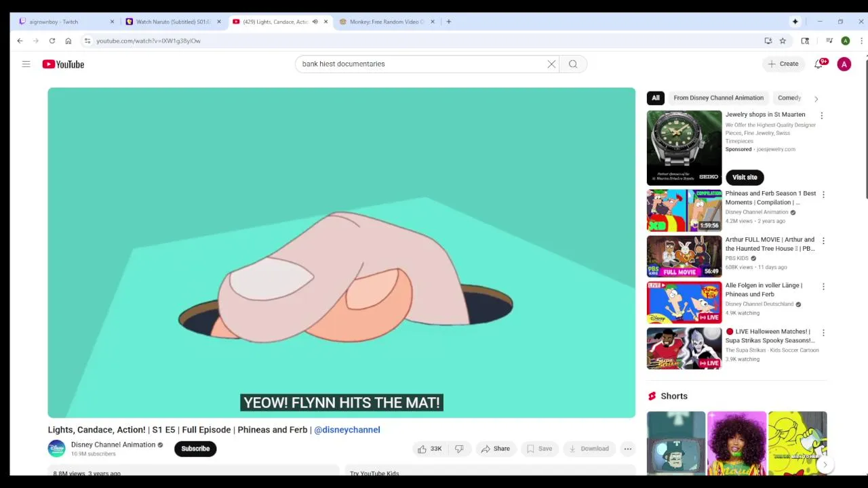Open Phineas and Ferb compilation thumbnail
Image resolution: width=868 pixels, height=488 pixels.
pos(684,210)
